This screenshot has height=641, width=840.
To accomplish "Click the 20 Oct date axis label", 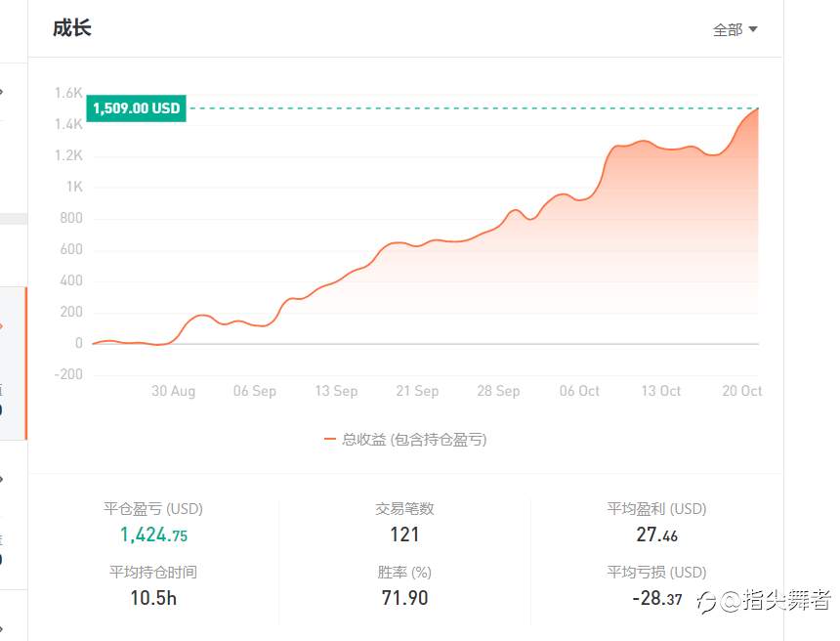I will (x=741, y=391).
